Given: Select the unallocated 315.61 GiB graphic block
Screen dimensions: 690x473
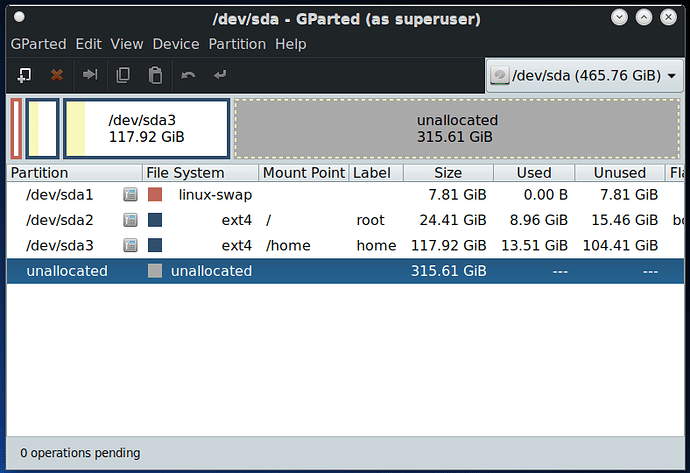Looking at the screenshot, I should point(457,128).
